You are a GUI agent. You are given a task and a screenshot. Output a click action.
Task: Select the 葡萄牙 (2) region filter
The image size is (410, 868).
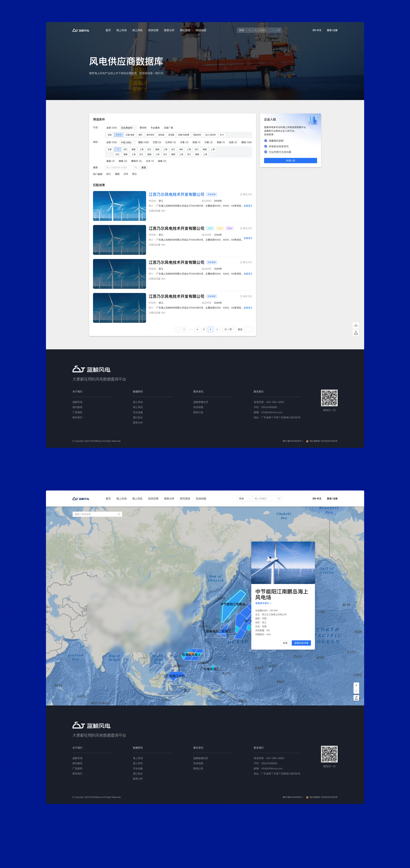(x=136, y=161)
